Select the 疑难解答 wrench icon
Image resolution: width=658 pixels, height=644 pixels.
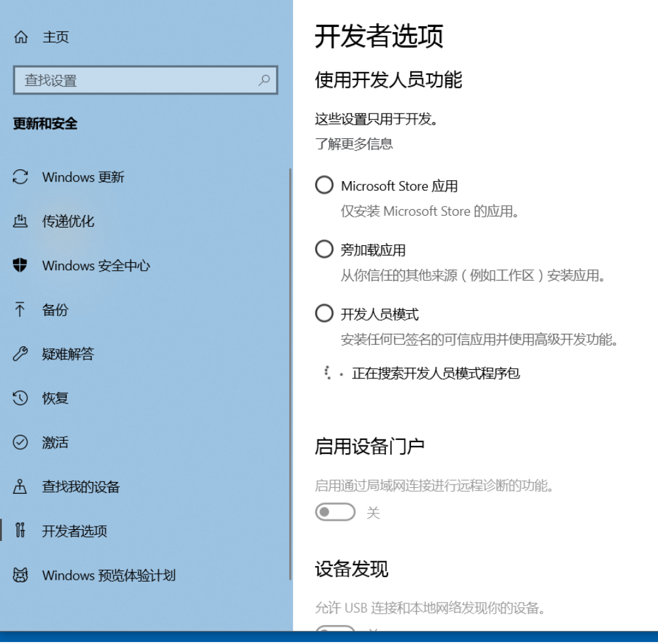click(x=21, y=354)
